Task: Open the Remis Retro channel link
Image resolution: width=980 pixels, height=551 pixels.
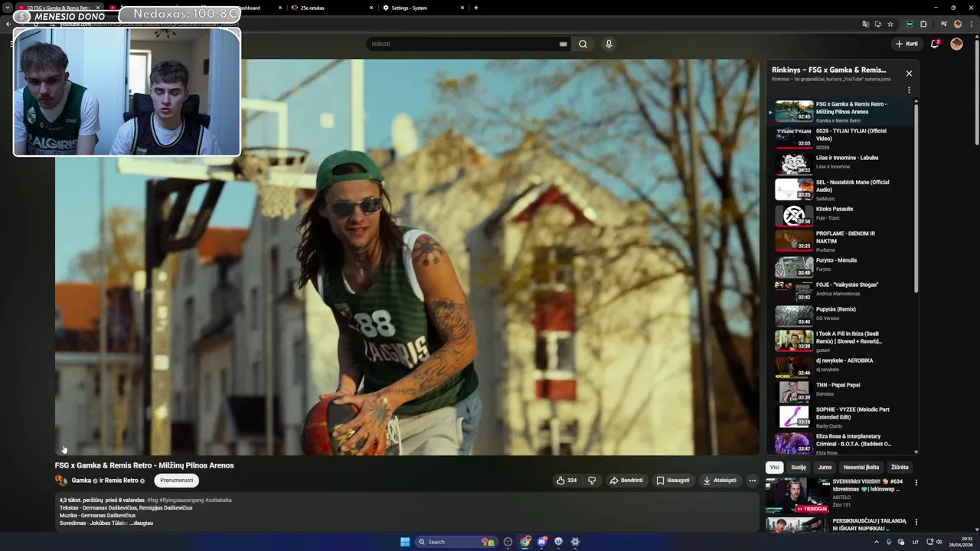Action: 121,481
